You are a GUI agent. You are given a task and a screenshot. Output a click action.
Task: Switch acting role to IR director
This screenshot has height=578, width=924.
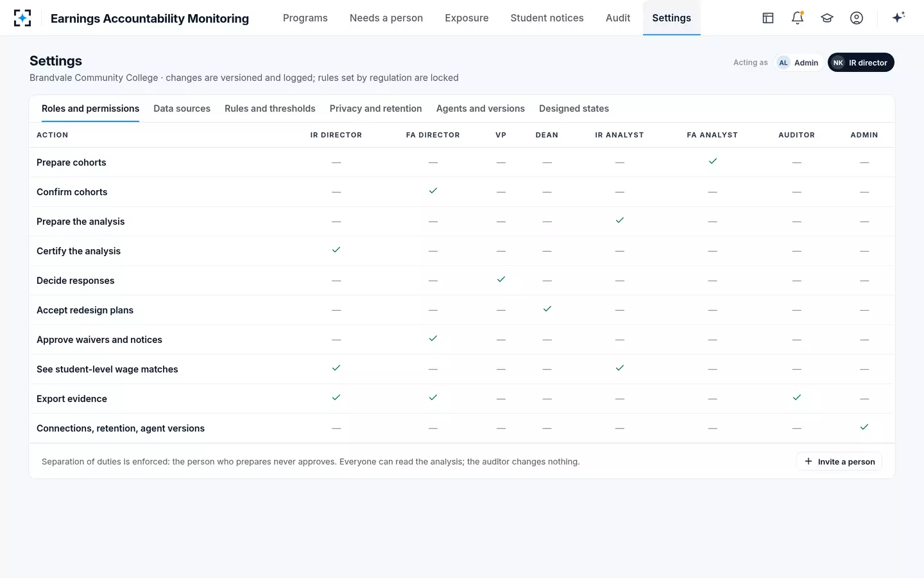(x=860, y=62)
